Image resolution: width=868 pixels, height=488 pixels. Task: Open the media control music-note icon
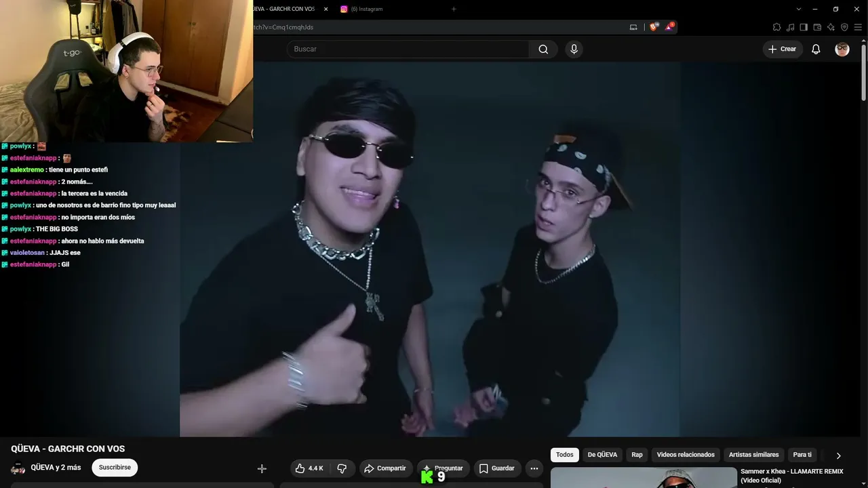(790, 27)
